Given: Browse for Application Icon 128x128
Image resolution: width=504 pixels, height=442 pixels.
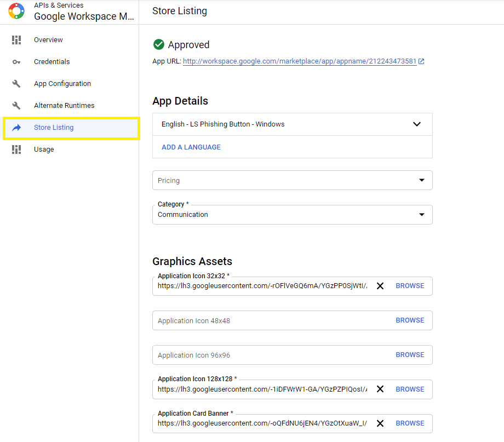Looking at the screenshot, I should tap(410, 389).
